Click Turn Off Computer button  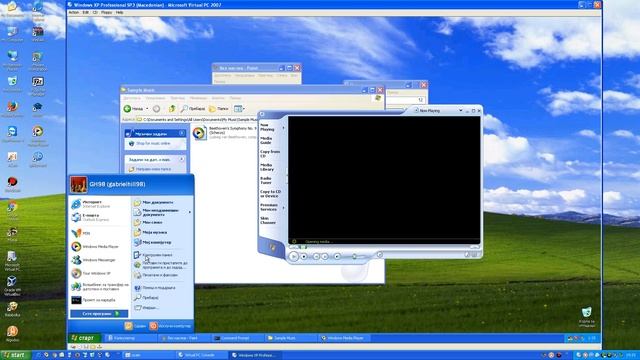tap(171, 326)
